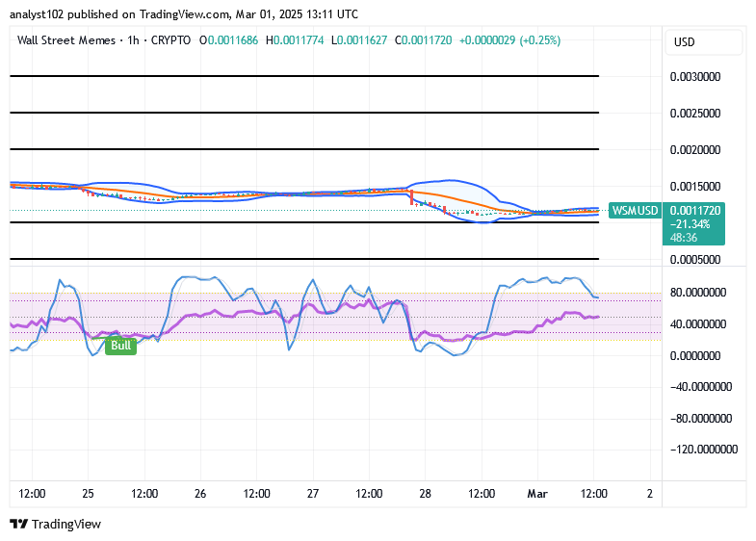This screenshot has height=541, width=756.
Task: Click the green Bull signal label
Action: 121,346
